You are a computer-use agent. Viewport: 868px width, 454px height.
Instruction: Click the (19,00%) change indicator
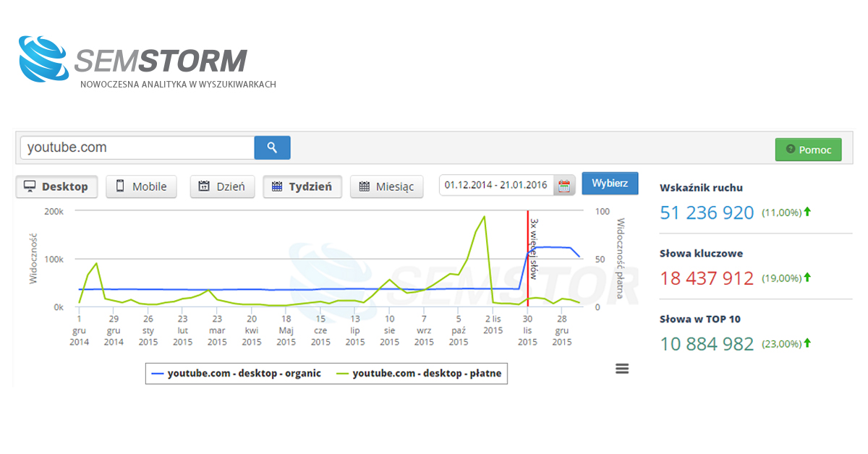click(x=786, y=278)
